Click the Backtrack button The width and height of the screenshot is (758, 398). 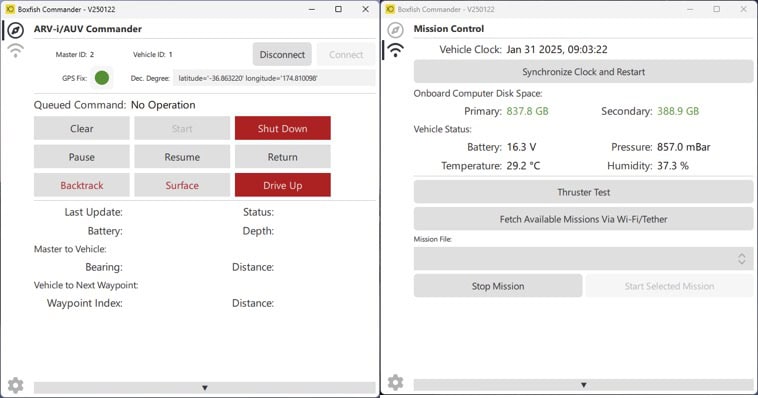pos(82,185)
